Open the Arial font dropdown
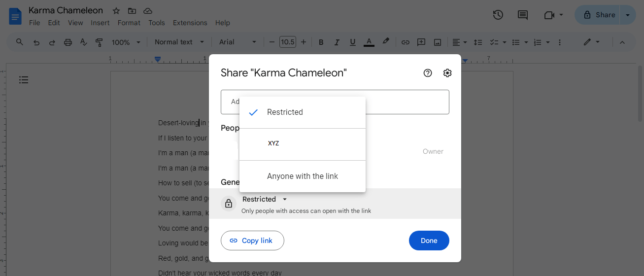This screenshot has height=276, width=644. tap(238, 42)
